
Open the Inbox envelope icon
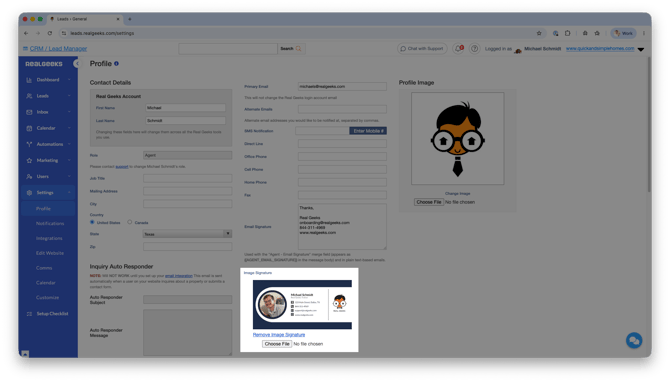click(29, 112)
